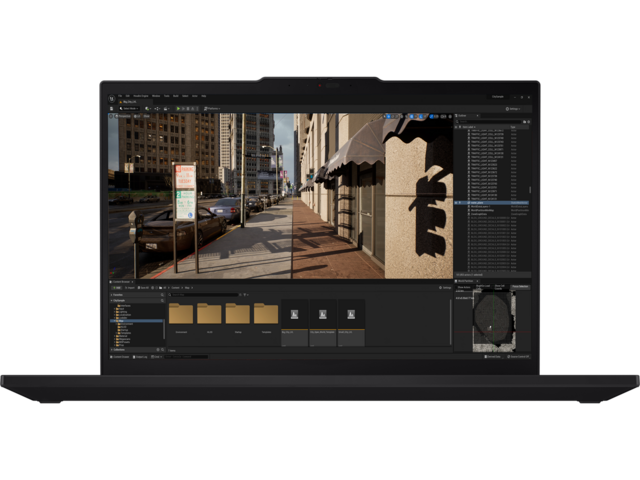Click Save All in Content Browser
This screenshot has height=480, width=640.
(x=142, y=288)
